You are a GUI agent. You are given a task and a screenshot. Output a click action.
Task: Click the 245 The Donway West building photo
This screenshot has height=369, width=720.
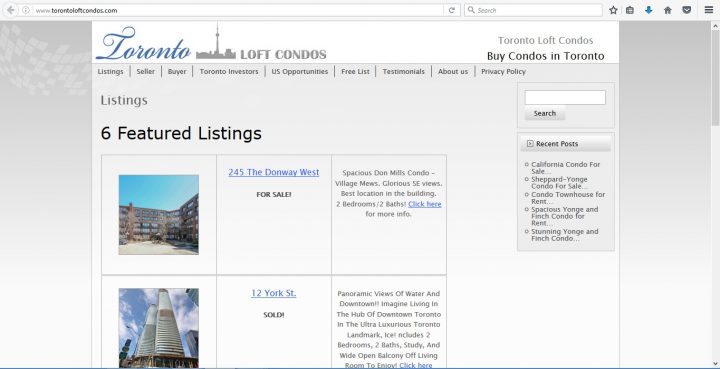tap(158, 214)
